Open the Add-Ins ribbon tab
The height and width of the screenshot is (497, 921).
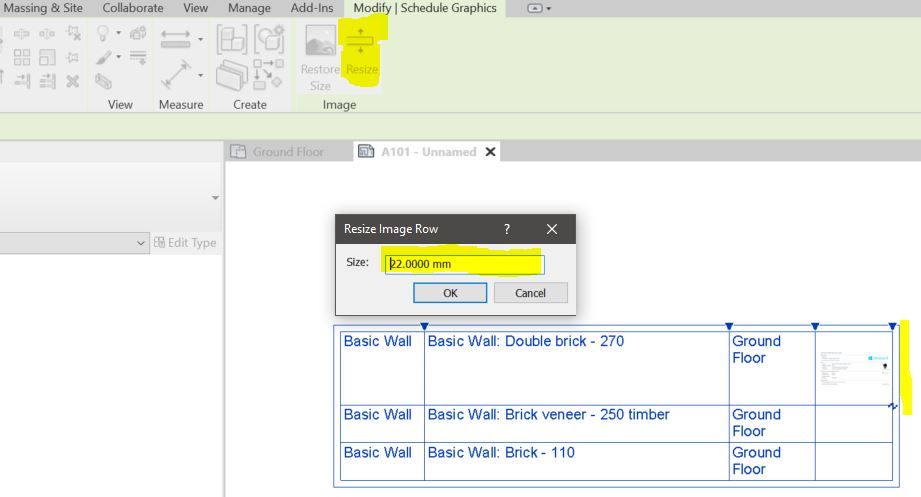312,8
